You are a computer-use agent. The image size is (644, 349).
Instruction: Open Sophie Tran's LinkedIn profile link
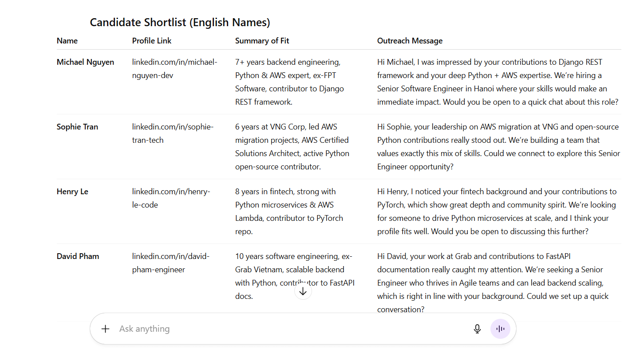click(173, 133)
